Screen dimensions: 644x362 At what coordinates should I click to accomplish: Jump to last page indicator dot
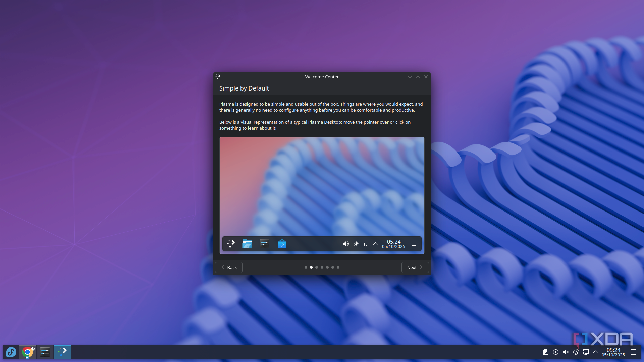[x=338, y=267]
